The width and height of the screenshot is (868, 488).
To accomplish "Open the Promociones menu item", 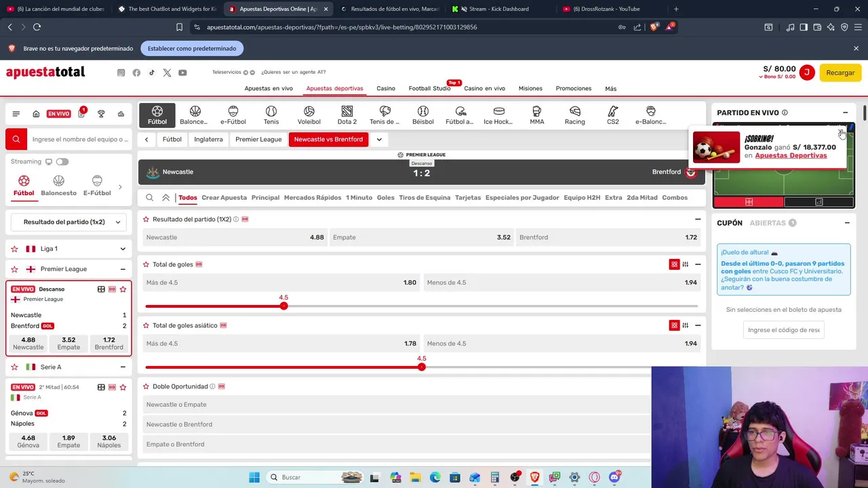I will pos(574,89).
